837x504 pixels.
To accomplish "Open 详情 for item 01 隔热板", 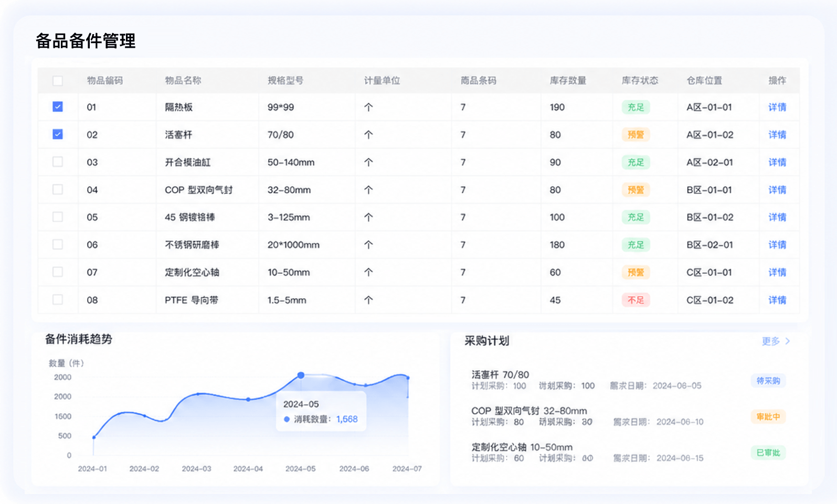I will [x=777, y=107].
